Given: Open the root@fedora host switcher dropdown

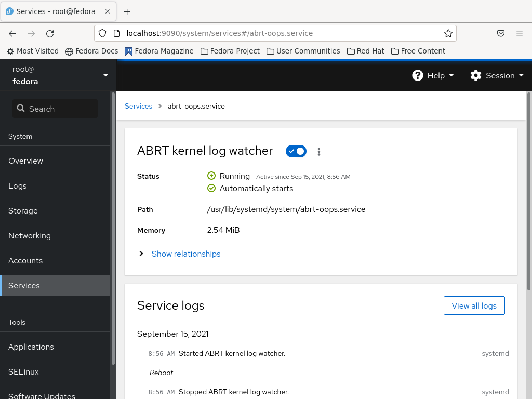Looking at the screenshot, I should point(58,75).
